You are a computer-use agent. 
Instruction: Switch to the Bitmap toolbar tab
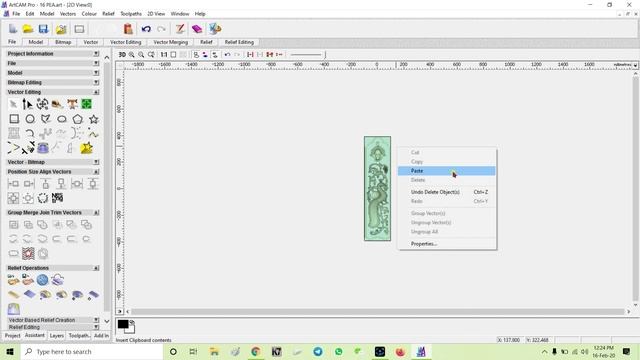pyautogui.click(x=63, y=42)
